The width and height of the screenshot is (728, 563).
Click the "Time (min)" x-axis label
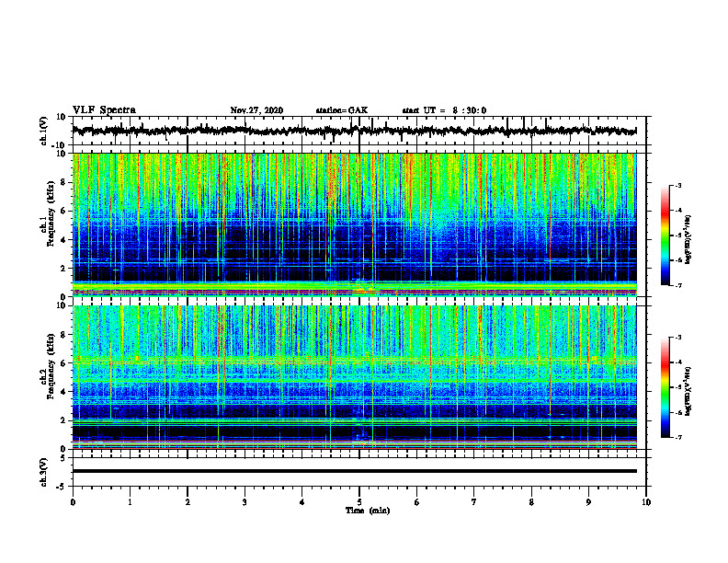tap(368, 511)
